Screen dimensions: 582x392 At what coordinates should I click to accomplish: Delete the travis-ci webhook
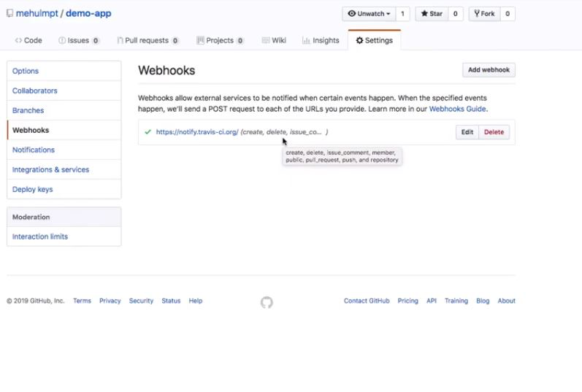click(494, 132)
